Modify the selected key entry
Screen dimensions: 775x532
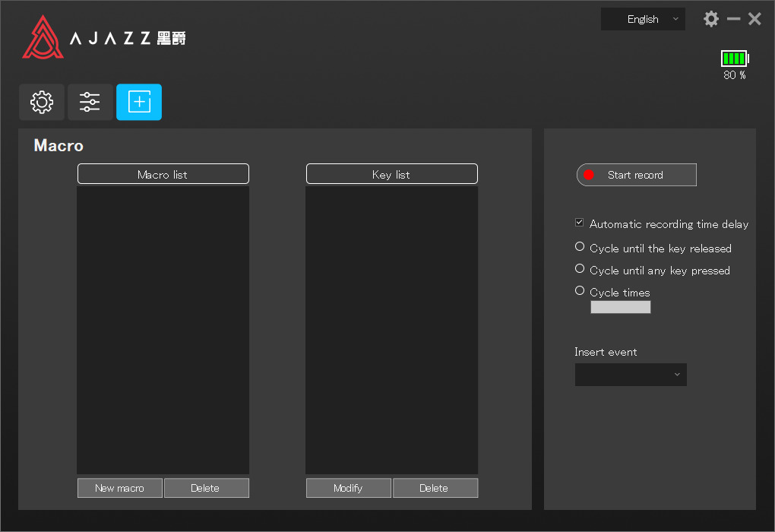[349, 488]
